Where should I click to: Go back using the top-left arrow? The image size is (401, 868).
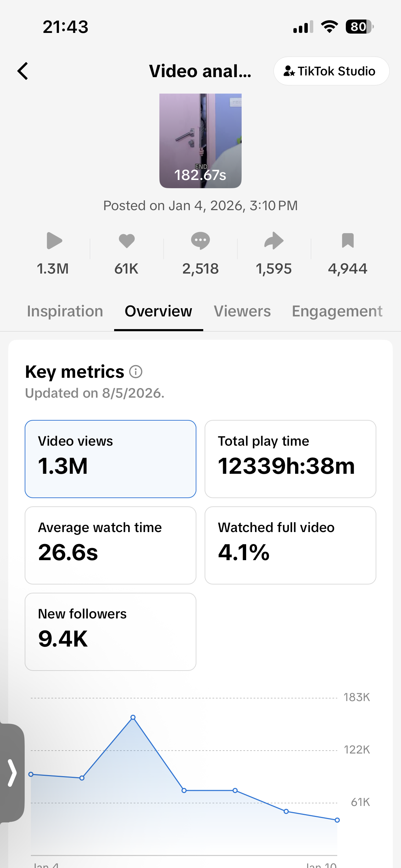point(23,71)
